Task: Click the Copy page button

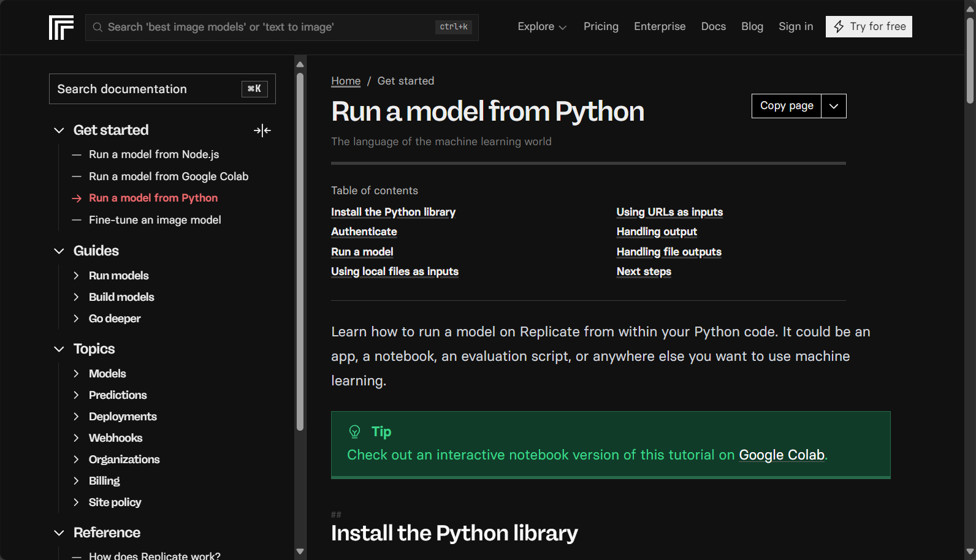Action: click(x=787, y=106)
